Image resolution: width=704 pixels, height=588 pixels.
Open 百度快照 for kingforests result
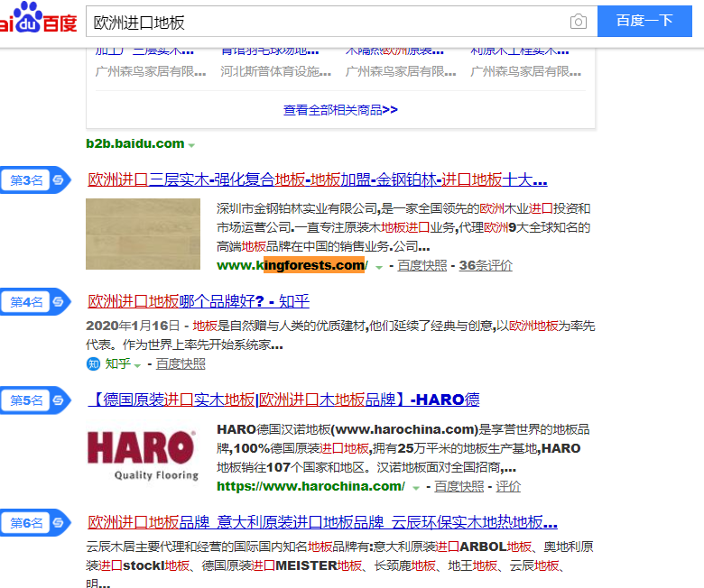click(x=422, y=265)
